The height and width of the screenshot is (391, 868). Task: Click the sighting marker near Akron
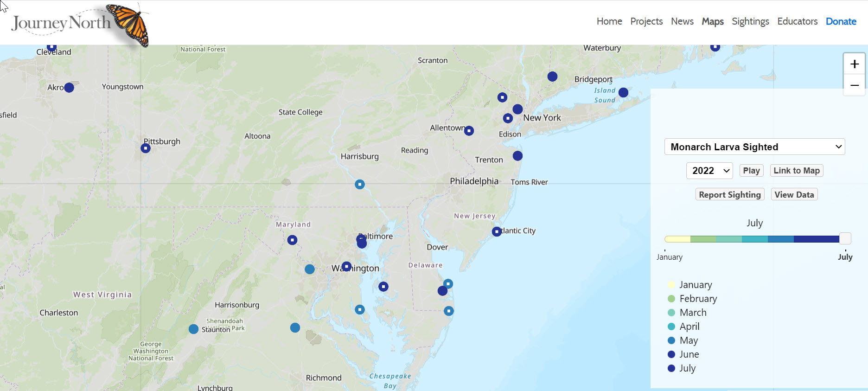(x=69, y=88)
